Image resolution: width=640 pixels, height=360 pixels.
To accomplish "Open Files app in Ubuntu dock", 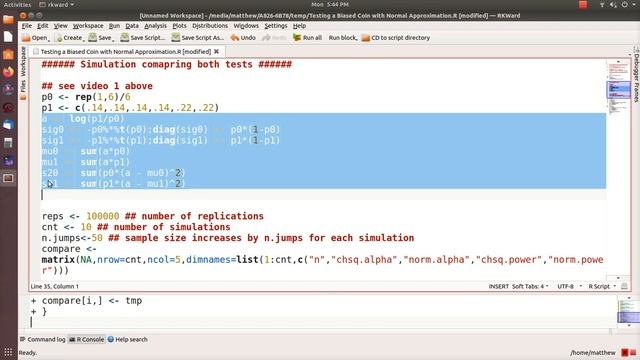I will (8, 20).
